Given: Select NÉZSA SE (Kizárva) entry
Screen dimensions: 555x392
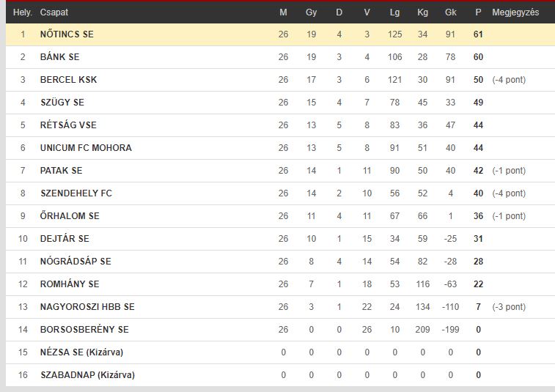Looking at the screenshot, I should [x=82, y=352].
